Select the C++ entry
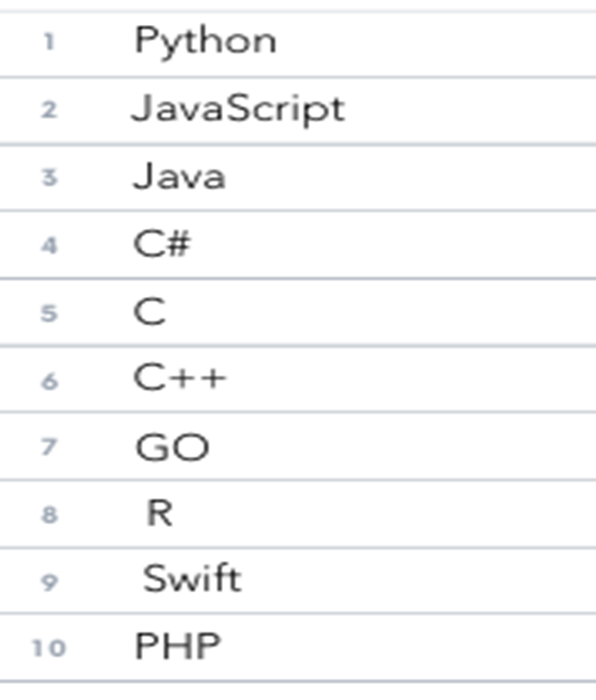 180,379
